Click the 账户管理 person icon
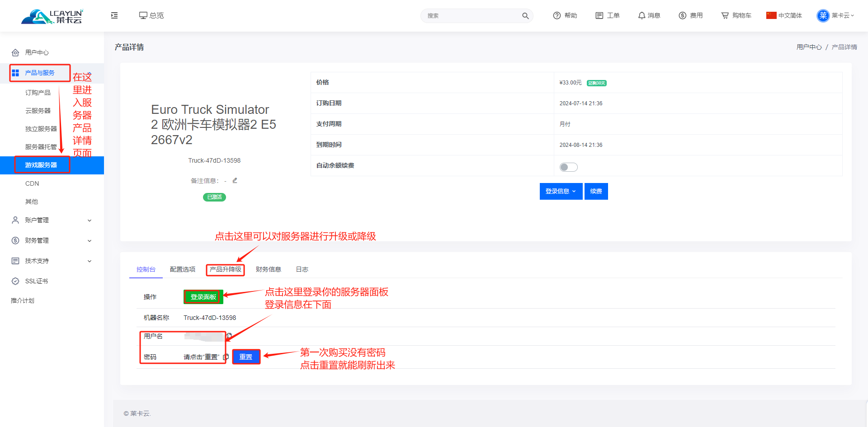Viewport: 868px width, 427px height. 15,220
